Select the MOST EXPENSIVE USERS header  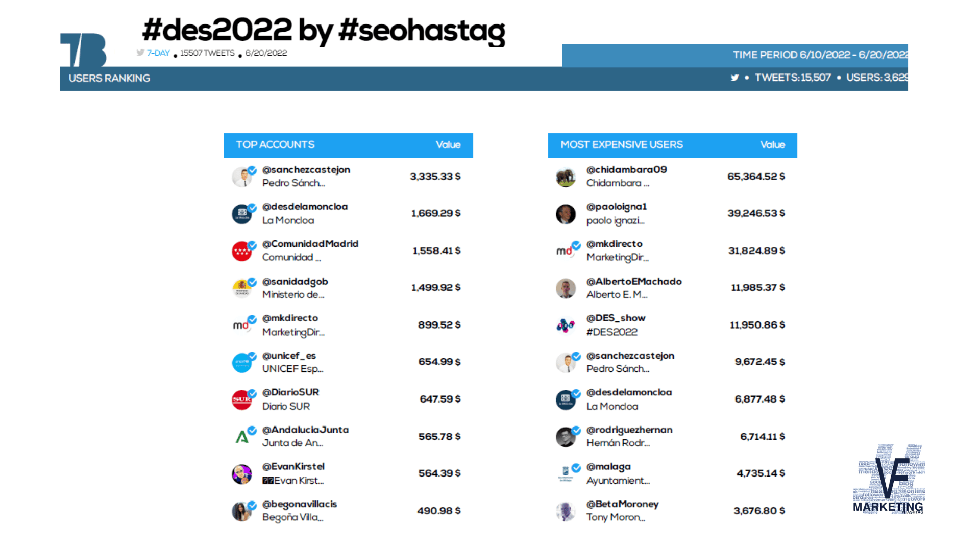[x=672, y=145]
